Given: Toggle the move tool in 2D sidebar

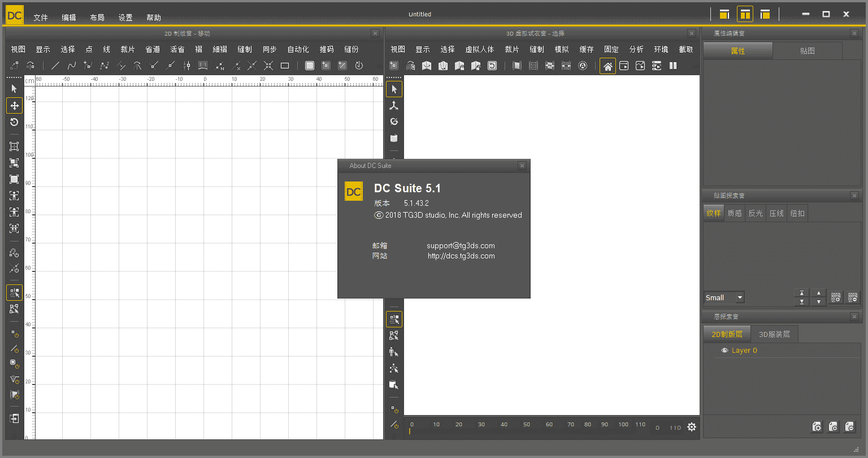Looking at the screenshot, I should (14, 106).
